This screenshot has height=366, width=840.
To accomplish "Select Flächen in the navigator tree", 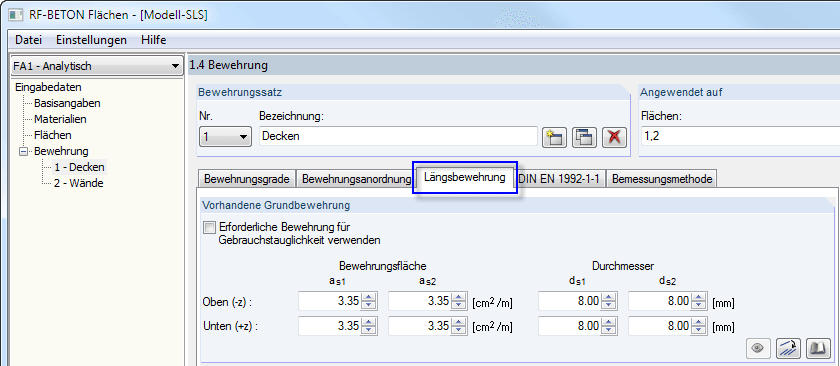I will click(52, 136).
